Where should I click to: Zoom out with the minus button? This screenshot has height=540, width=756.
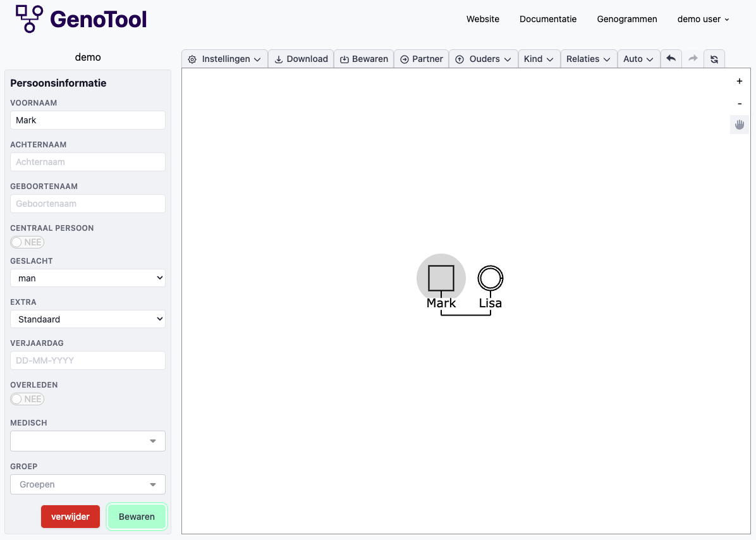pyautogui.click(x=739, y=104)
